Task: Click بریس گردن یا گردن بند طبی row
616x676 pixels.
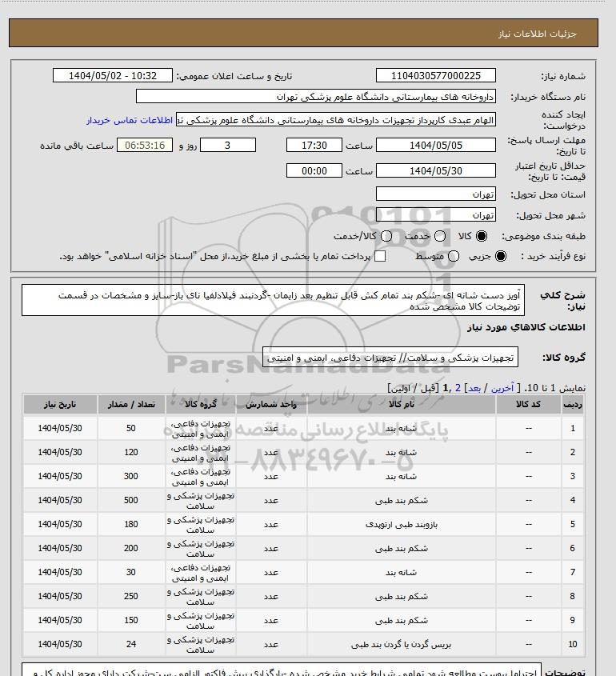Action: click(303, 645)
